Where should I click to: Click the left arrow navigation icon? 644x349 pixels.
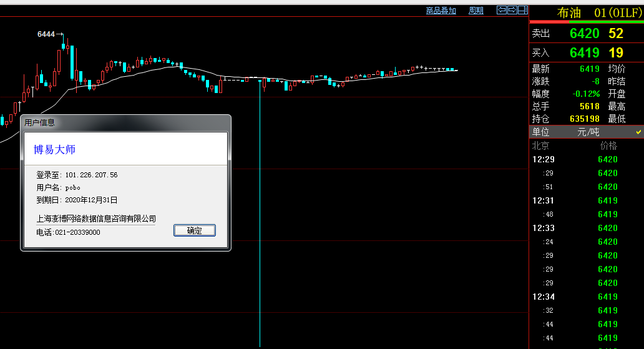click(501, 10)
